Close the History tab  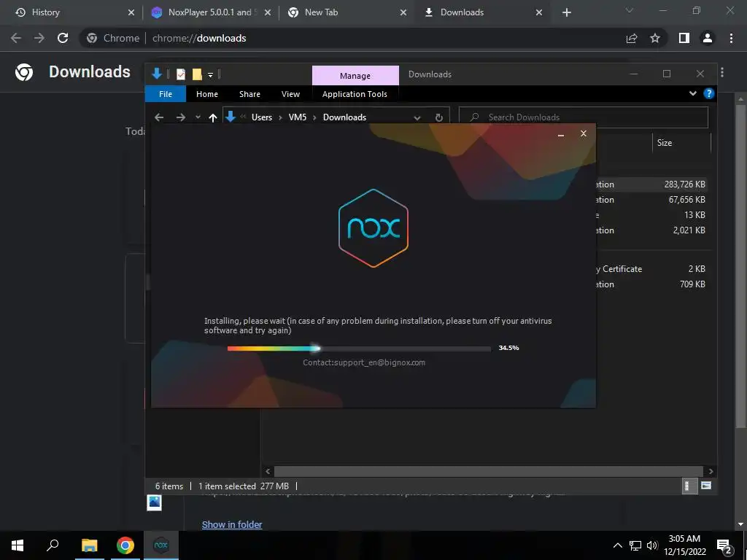131,12
